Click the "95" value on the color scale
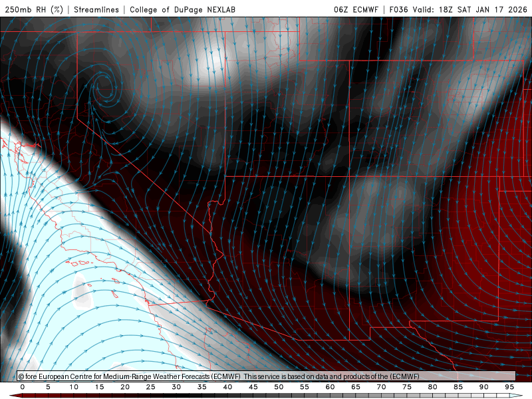Image resolution: width=532 pixels, height=399 pixels. (x=509, y=387)
